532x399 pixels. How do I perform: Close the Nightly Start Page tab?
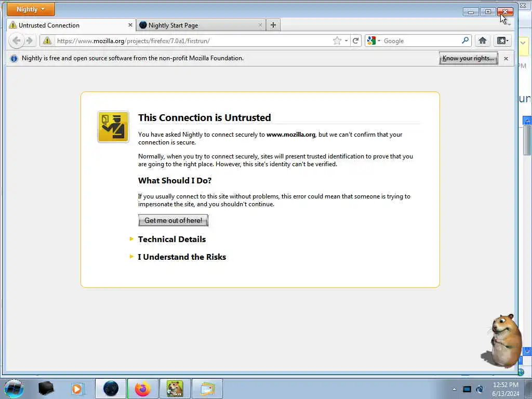260,25
